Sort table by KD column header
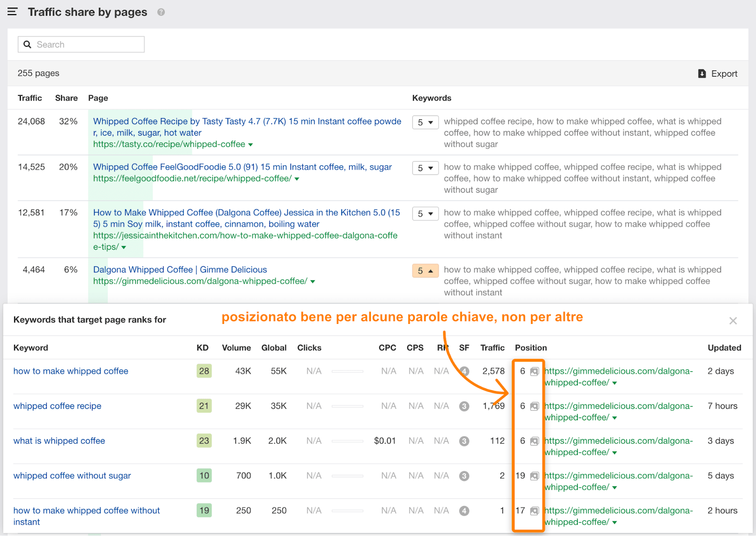The image size is (756, 536). coord(202,348)
